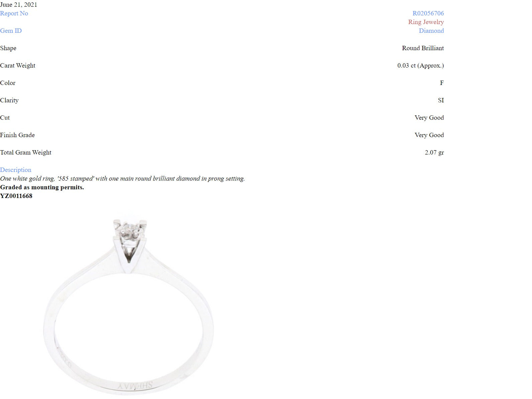Click the June 21, 2021 date
The height and width of the screenshot is (399, 532).
tap(19, 5)
